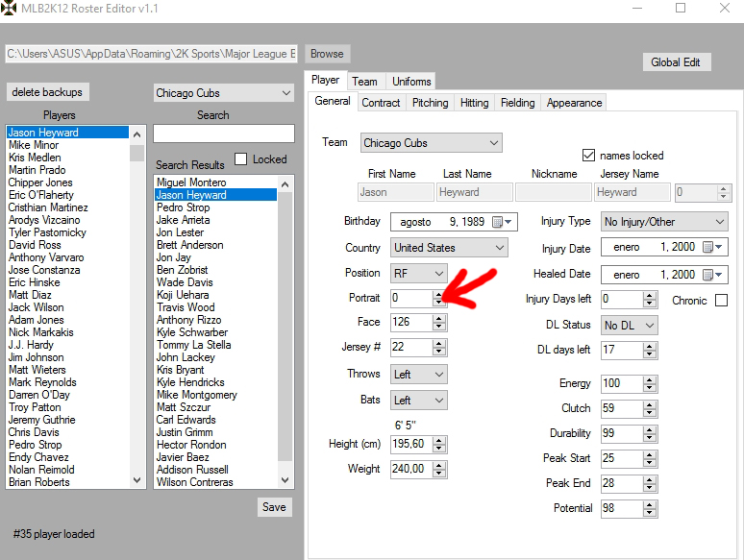Expand the Throws dropdown
744x560 pixels.
click(418, 374)
